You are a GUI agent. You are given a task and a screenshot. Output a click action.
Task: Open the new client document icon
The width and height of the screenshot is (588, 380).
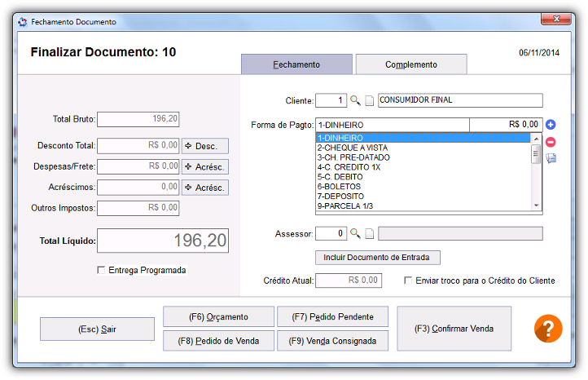coord(370,100)
